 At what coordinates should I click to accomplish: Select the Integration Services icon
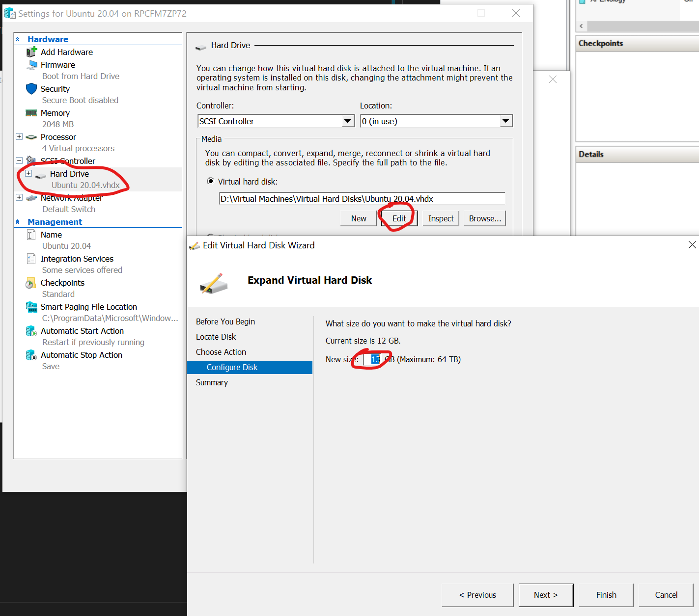coord(31,258)
